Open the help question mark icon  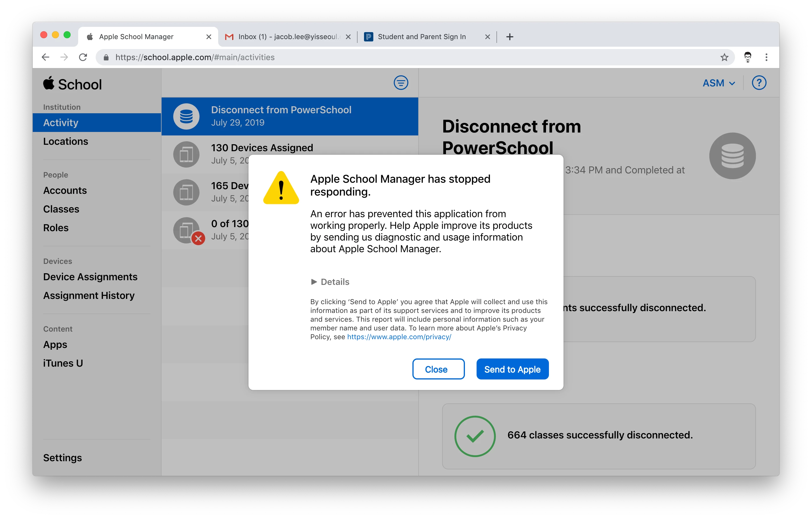click(x=759, y=83)
